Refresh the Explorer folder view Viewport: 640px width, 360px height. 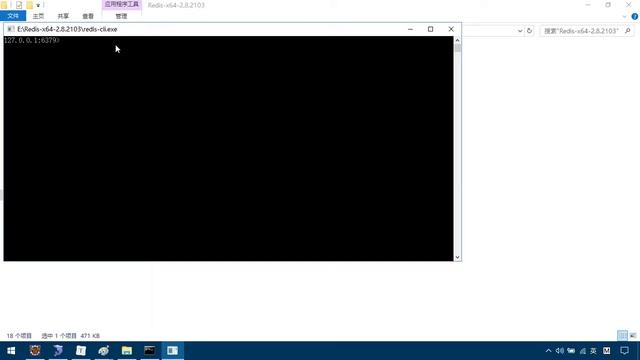pos(529,31)
